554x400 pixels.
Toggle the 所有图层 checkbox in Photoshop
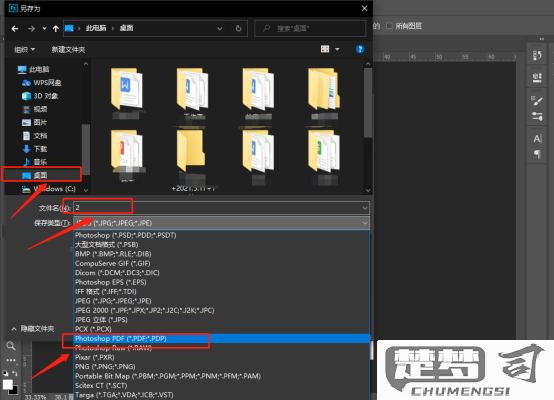pos(389,26)
